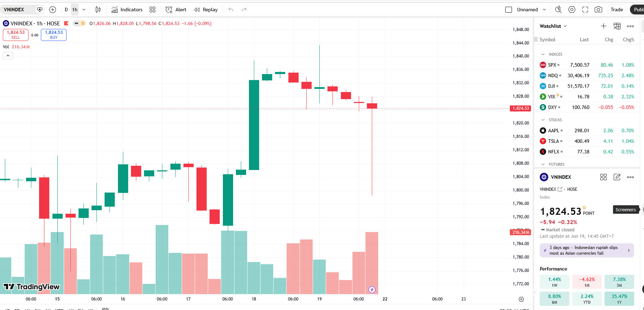Enter fullscreen mode
This screenshot has height=310, width=644.
pyautogui.click(x=585, y=10)
